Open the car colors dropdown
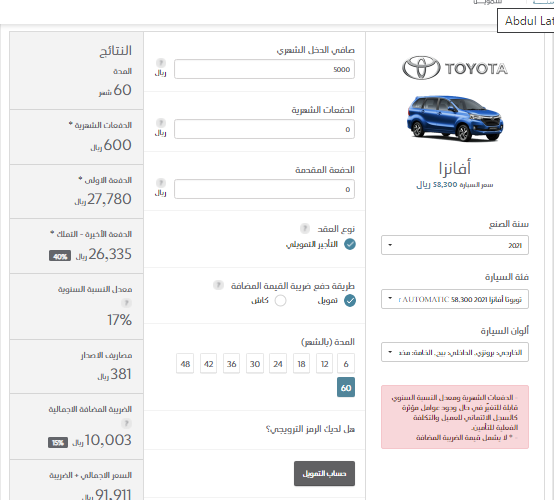Viewport: 554px width, 500px height. click(x=455, y=352)
